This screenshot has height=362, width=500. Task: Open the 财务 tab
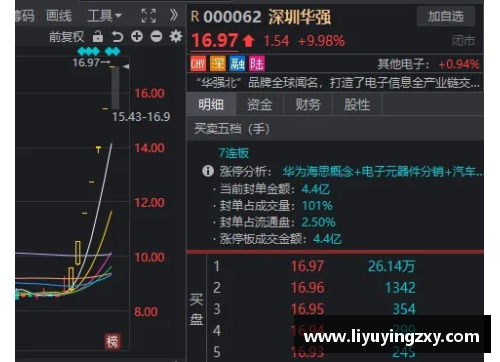pyautogui.click(x=308, y=104)
